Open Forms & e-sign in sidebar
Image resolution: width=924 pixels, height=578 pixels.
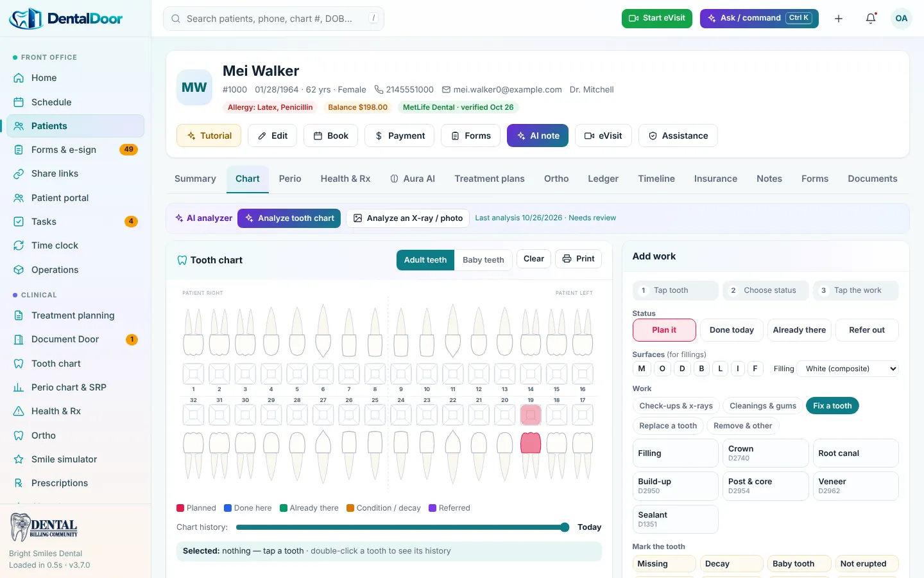tap(75, 150)
